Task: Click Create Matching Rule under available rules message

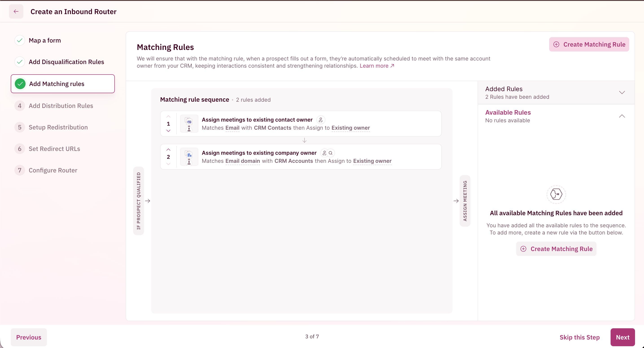Action: [x=556, y=249]
